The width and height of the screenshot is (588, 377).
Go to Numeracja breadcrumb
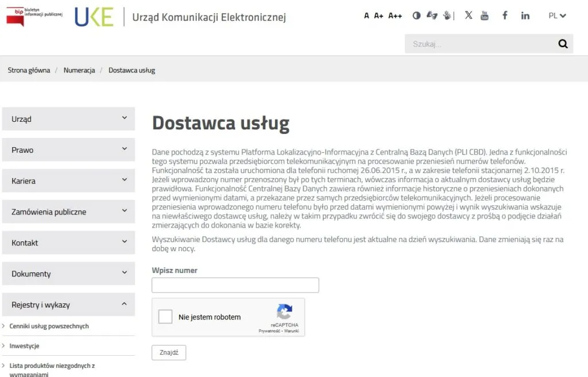[x=79, y=70]
